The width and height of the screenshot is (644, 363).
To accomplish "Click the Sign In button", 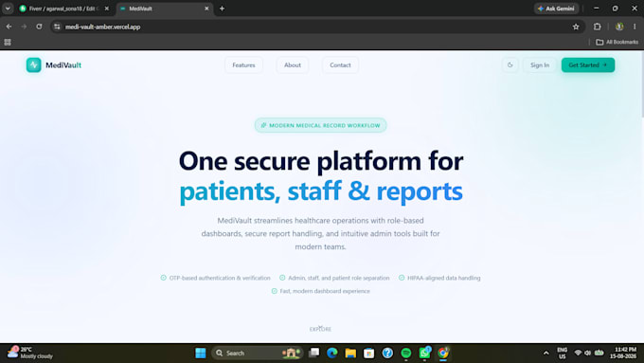I will [539, 65].
